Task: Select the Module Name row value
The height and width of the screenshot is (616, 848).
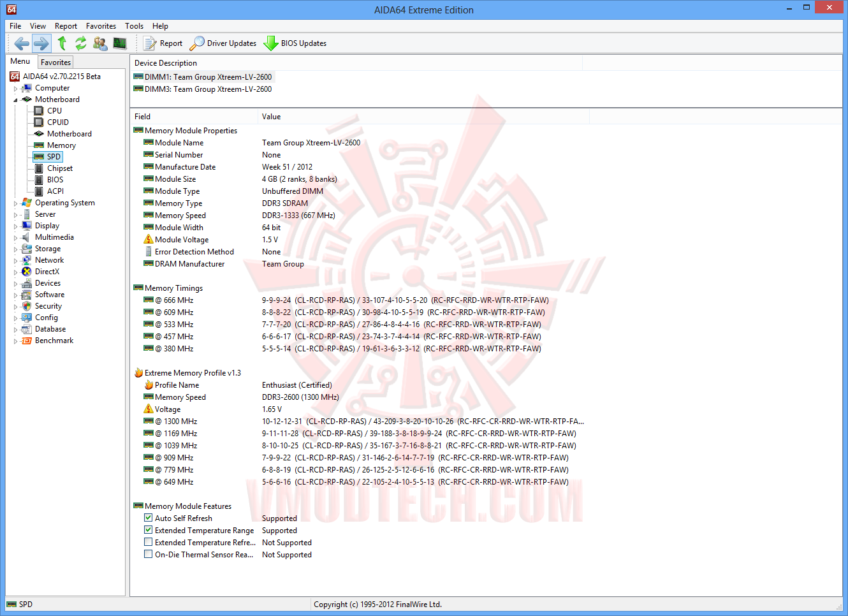Action: [x=311, y=143]
